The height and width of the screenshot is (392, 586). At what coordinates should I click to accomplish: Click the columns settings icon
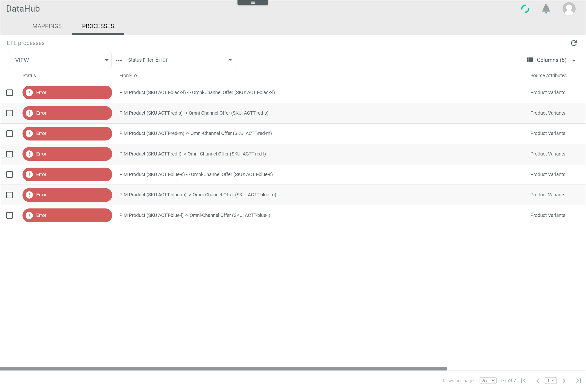(530, 60)
